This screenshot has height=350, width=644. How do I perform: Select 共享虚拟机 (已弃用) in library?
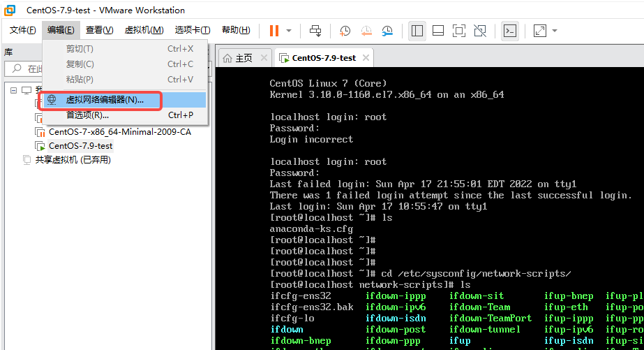(x=73, y=160)
